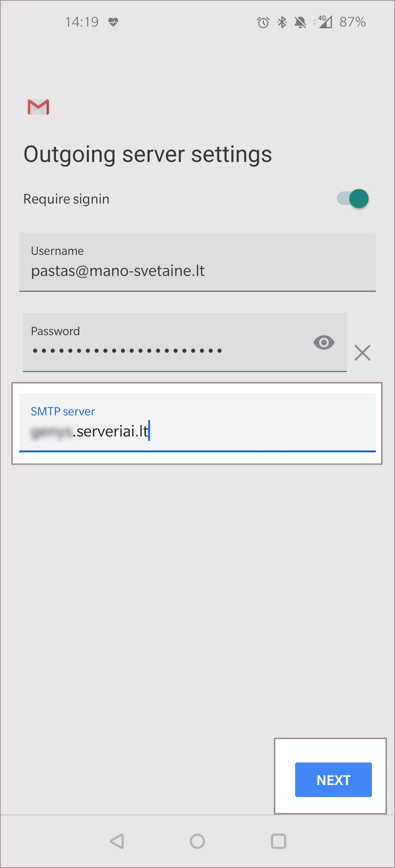395x868 pixels.
Task: Toggle the Require signin switch
Action: [x=352, y=198]
